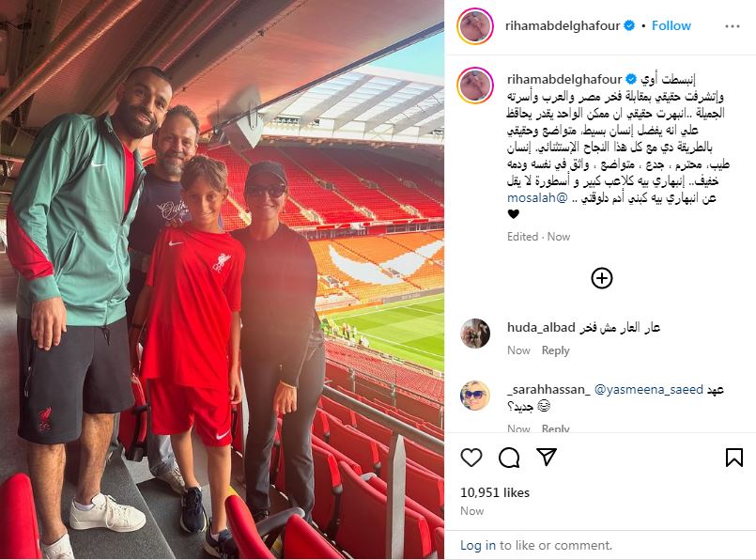Reply to huda_albad's comment

point(555,350)
